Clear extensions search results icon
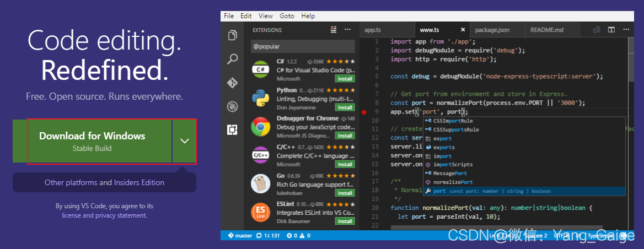Image resolution: width=644 pixels, height=249 pixels. tap(334, 30)
